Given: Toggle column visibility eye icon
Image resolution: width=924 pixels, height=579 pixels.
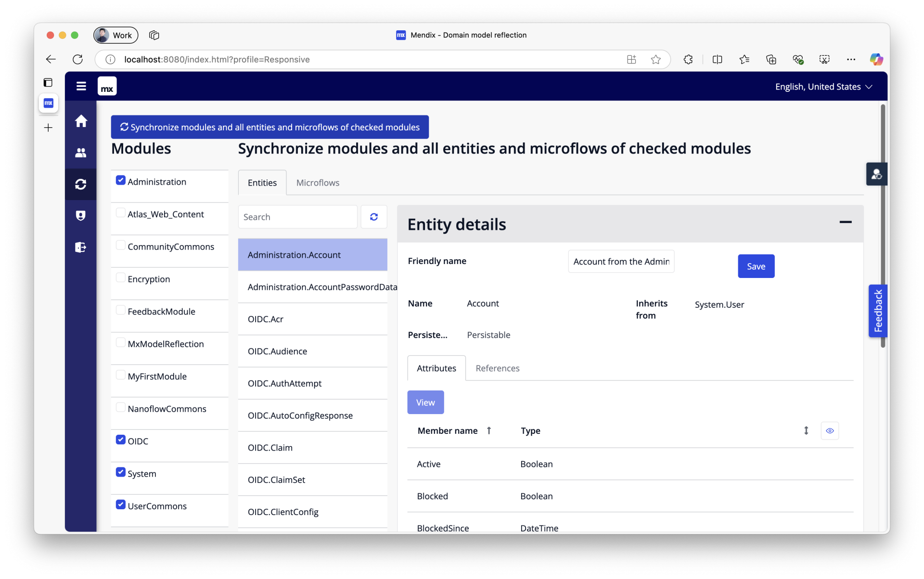Looking at the screenshot, I should 830,431.
